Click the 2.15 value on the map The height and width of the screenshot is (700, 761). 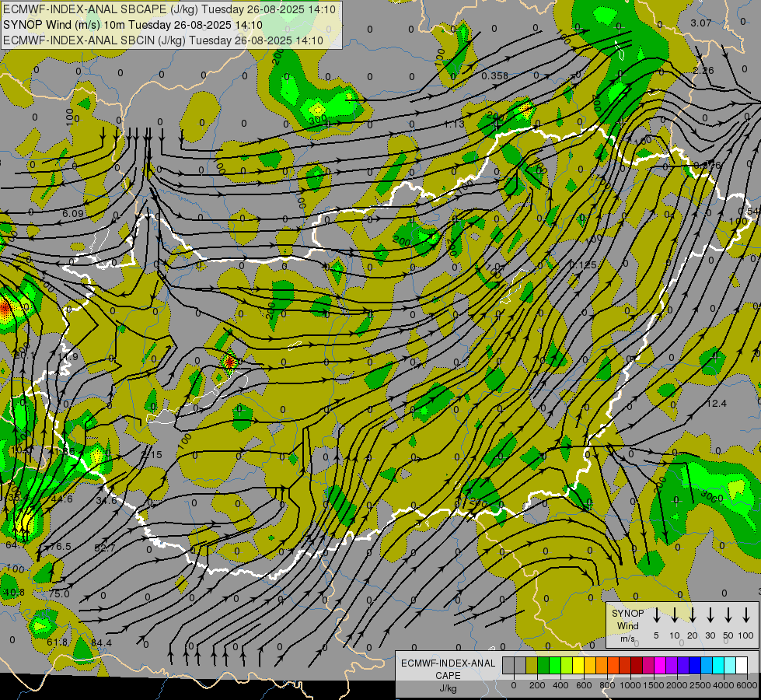(x=152, y=455)
